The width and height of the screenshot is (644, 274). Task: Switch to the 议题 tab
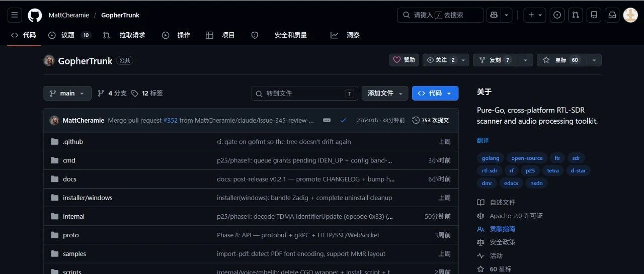pyautogui.click(x=69, y=35)
